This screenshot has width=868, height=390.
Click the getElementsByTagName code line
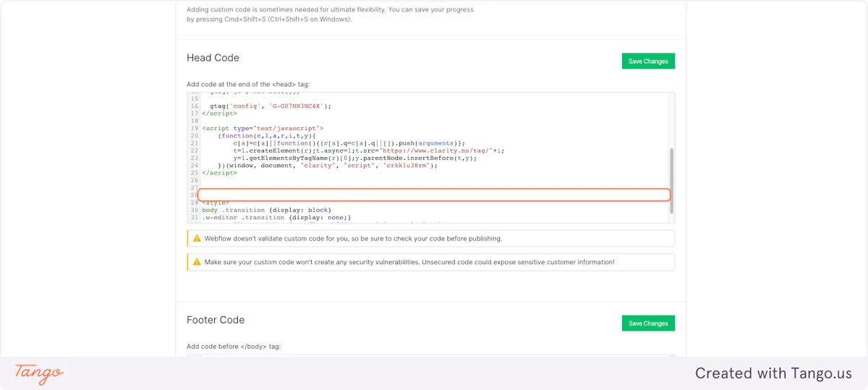[x=357, y=158]
